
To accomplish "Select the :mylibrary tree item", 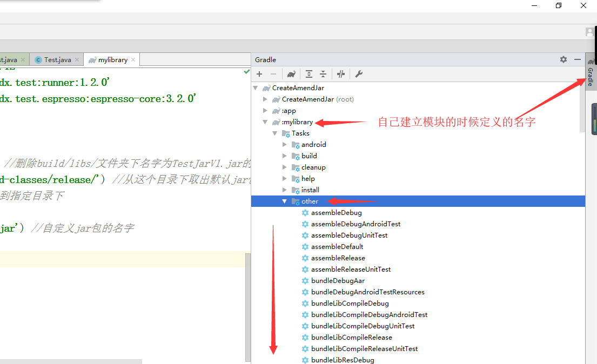I will (297, 122).
